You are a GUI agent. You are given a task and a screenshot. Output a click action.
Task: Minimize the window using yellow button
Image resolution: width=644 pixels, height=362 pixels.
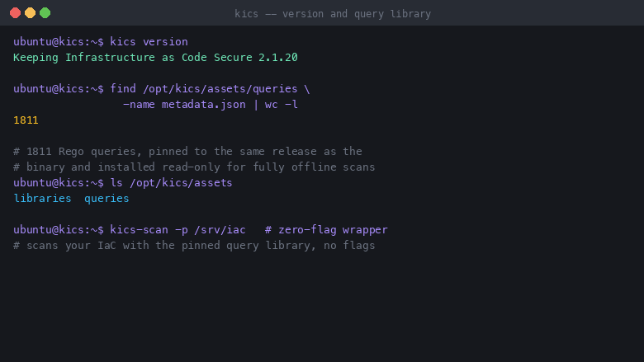tap(30, 13)
